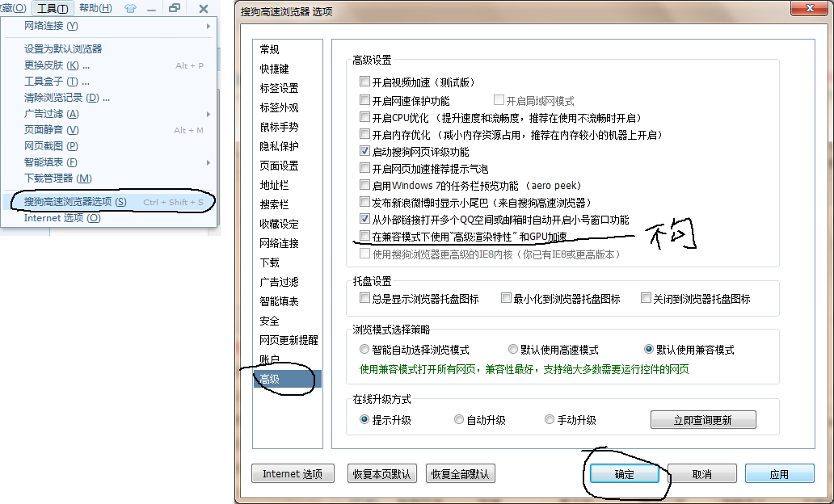
Task: Choose 提示升级 upgrade option
Action: (x=364, y=419)
